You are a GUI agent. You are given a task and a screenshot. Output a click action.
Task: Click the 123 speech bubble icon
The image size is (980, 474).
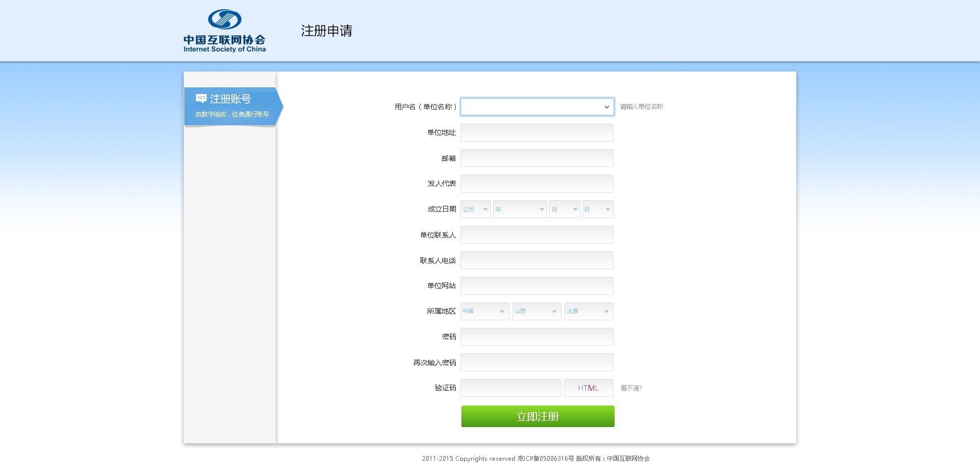(x=201, y=98)
